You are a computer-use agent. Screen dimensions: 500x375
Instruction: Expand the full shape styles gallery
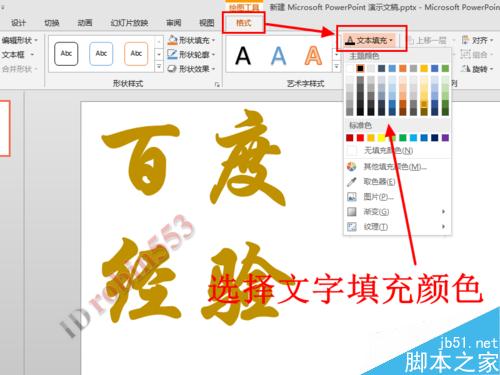[159, 67]
